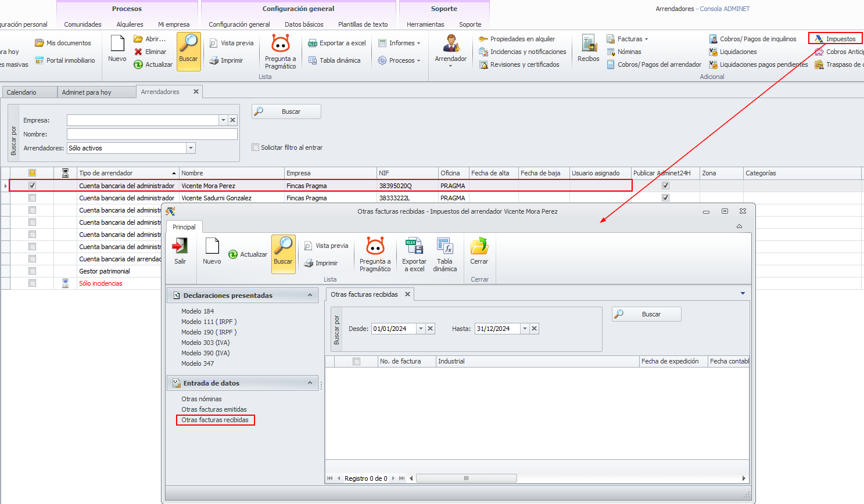Open Propiedades en alquiler
The height and width of the screenshot is (504, 864).
coord(517,39)
